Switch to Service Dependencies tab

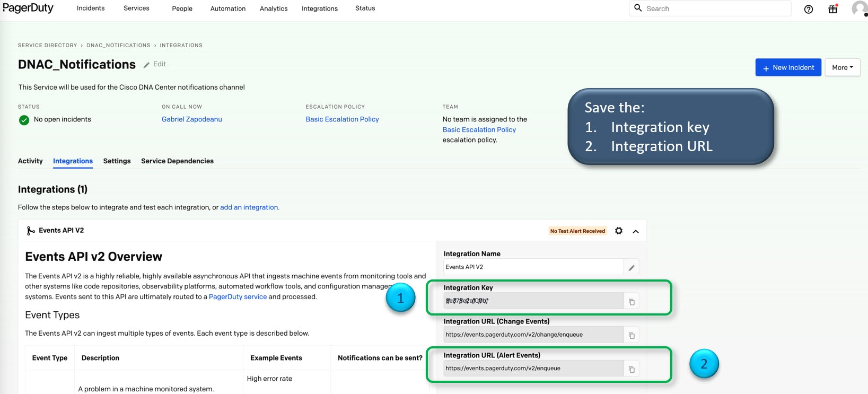[177, 161]
